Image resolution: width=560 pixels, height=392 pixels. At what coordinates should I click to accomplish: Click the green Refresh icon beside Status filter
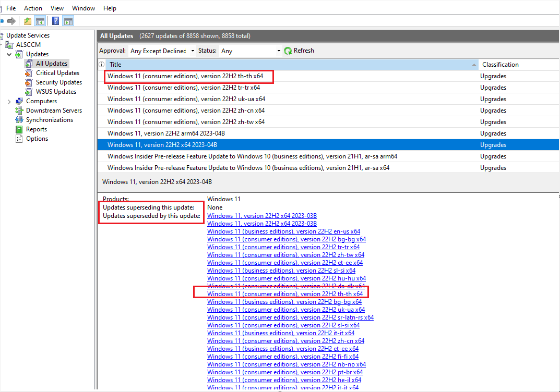[288, 51]
